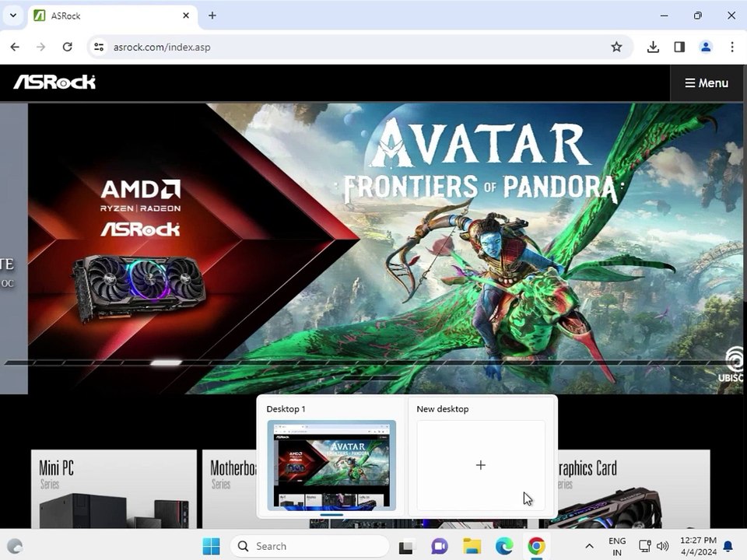Minimize the Chrome window
The image size is (747, 560).
664,16
